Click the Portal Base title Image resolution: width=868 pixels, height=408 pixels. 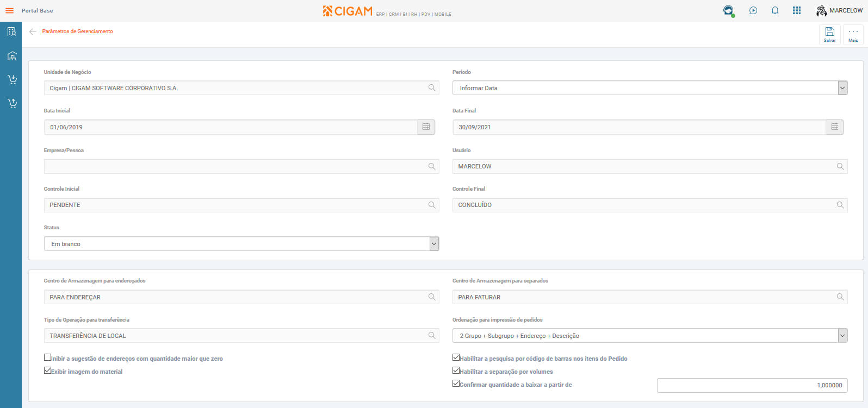pyautogui.click(x=38, y=11)
